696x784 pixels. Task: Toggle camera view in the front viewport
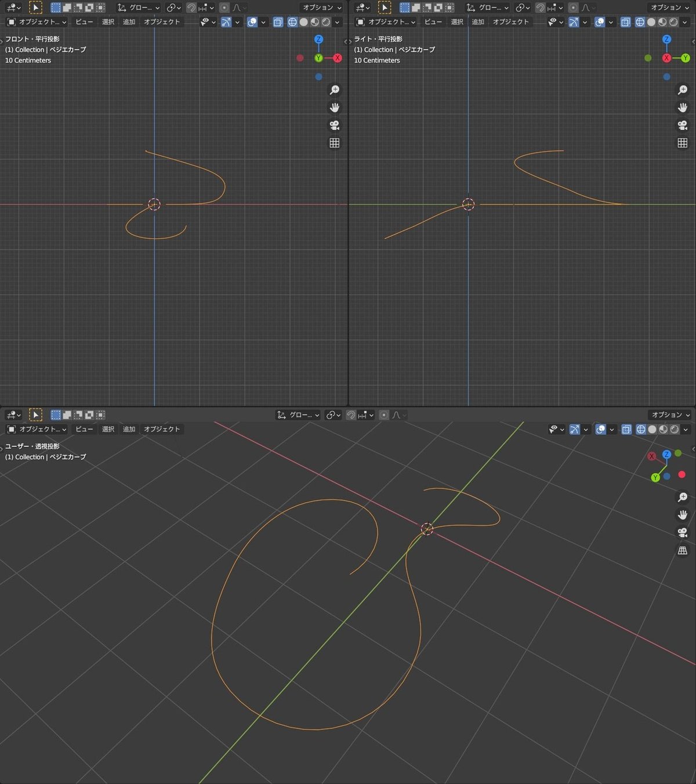(x=335, y=125)
